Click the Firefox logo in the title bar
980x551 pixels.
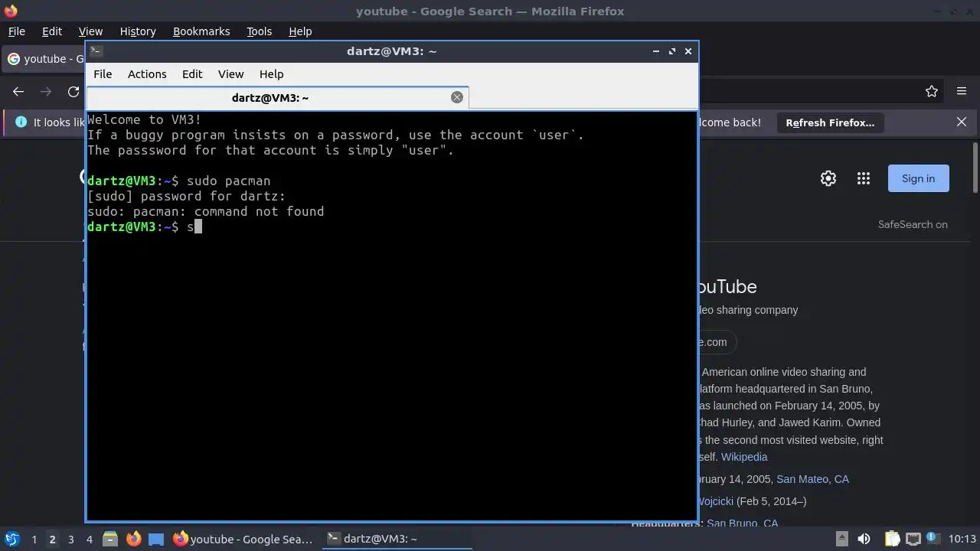[x=11, y=11]
